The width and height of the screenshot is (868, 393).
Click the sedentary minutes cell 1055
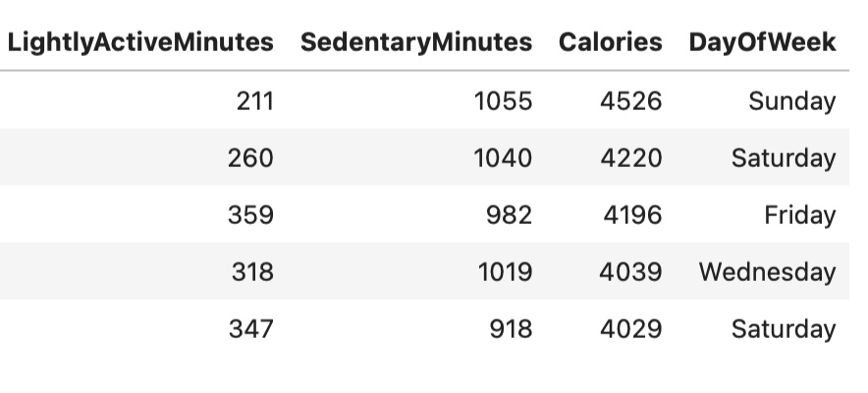(x=503, y=101)
